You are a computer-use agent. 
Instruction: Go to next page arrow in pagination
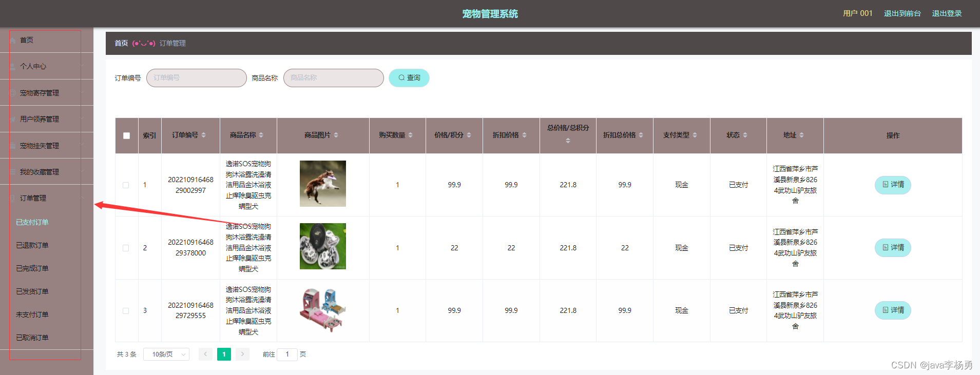point(242,354)
